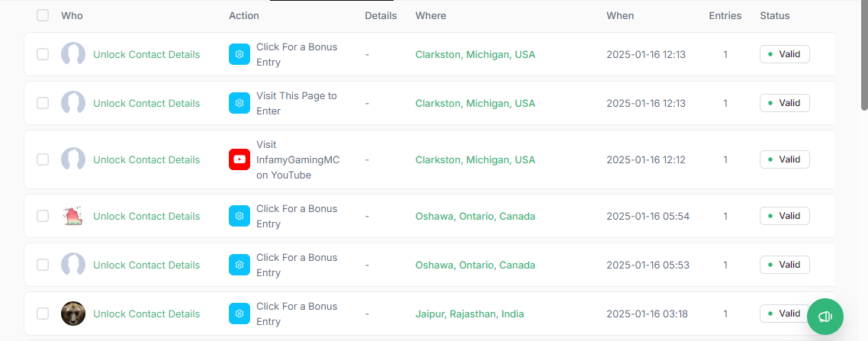868x341 pixels.
Task: Click the red YouTube action icon
Action: click(240, 159)
